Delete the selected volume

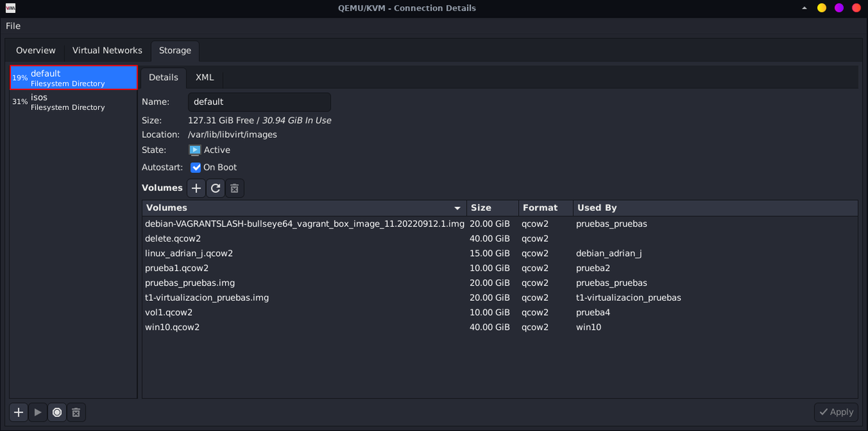point(235,188)
